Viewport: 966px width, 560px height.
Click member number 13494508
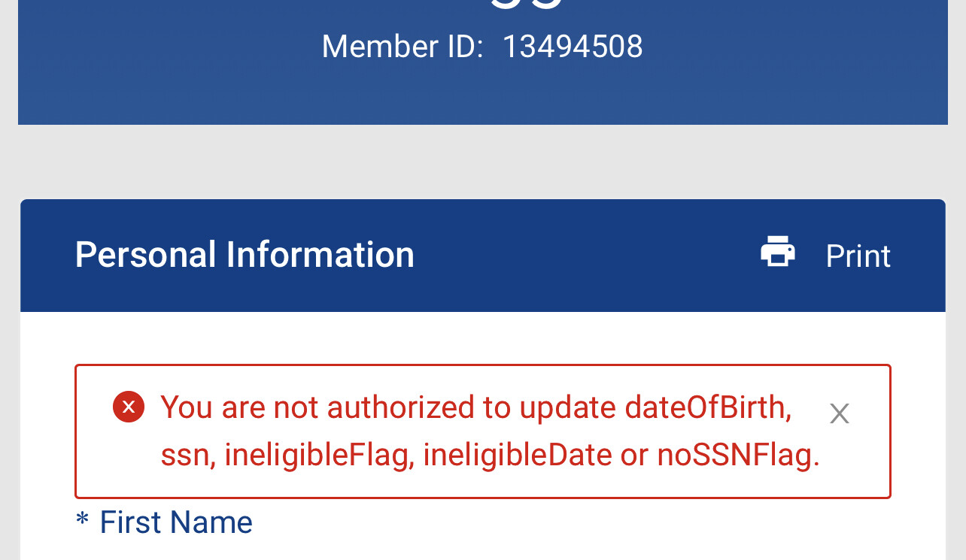pyautogui.click(x=572, y=47)
